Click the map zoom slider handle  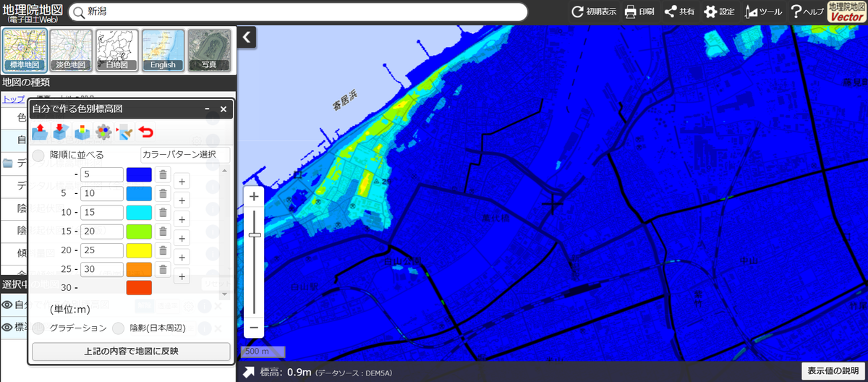click(x=254, y=234)
